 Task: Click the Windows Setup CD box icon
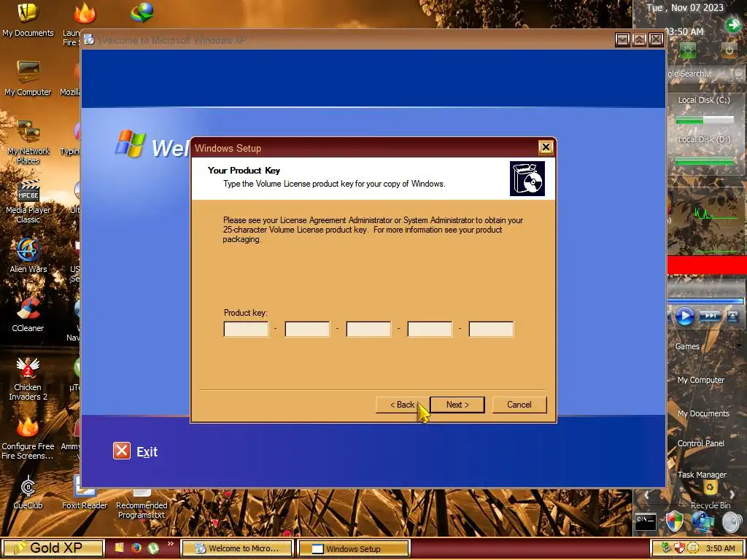pos(527,179)
